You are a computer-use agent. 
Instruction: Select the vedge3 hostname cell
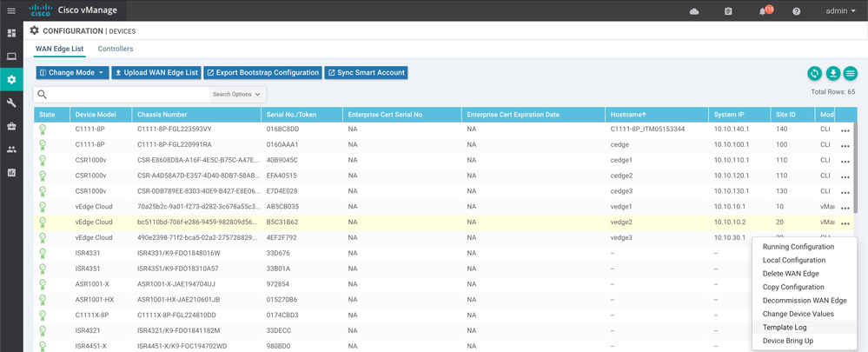click(x=621, y=237)
